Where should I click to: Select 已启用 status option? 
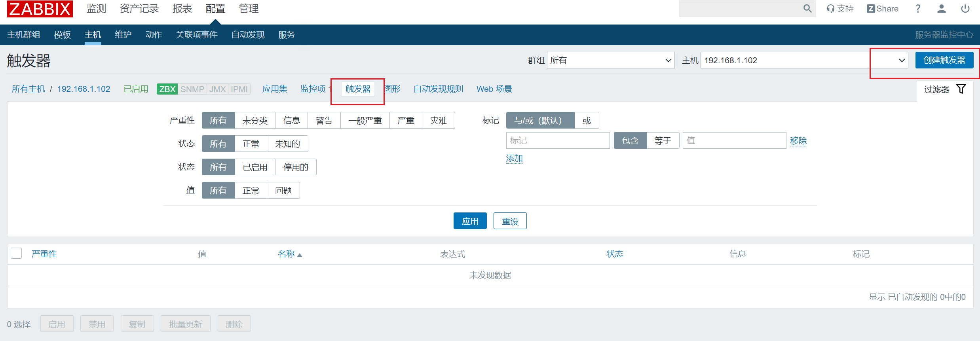click(x=255, y=167)
